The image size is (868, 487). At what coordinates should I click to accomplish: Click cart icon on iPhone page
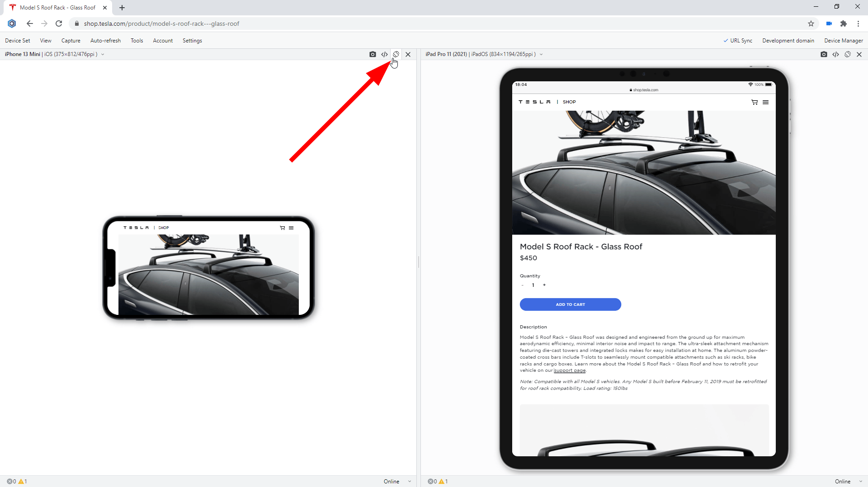[283, 228]
